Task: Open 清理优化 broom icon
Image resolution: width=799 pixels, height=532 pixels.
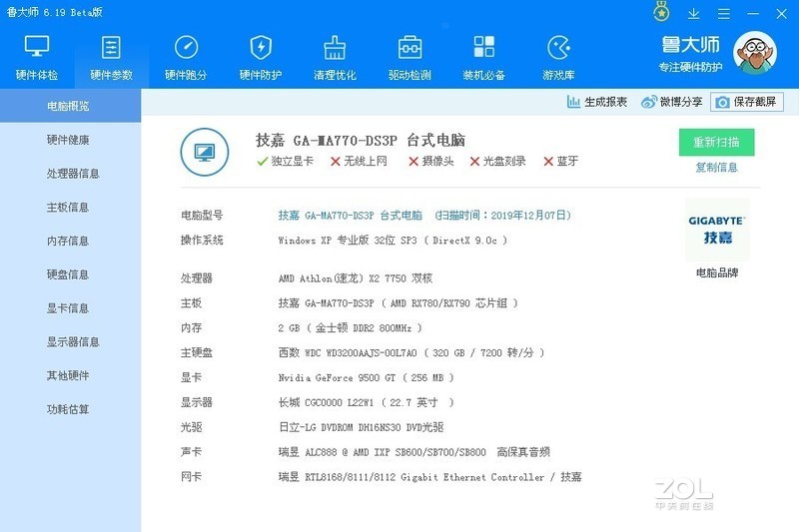Action: pyautogui.click(x=335, y=47)
